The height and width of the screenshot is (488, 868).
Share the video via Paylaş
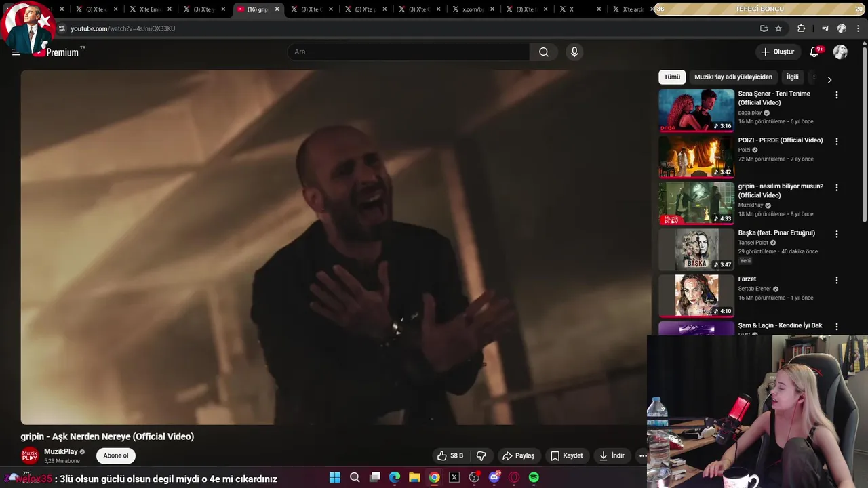tap(519, 455)
